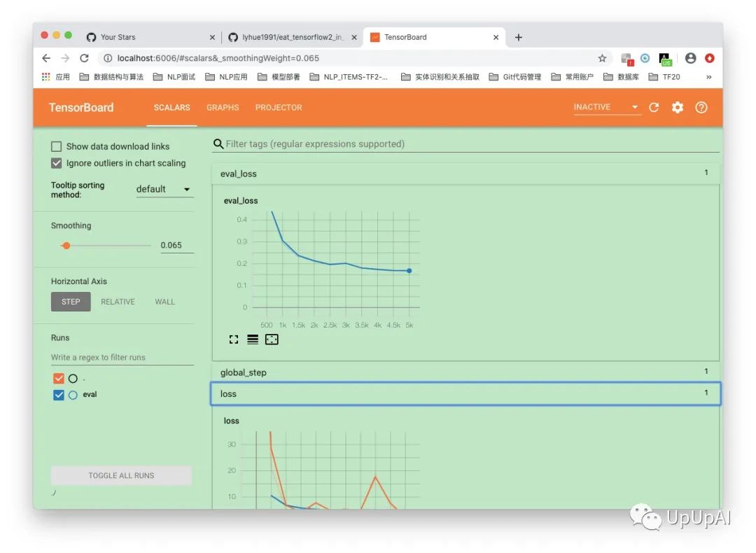Viewport: 756px width, 553px height.
Task: Fit eval_loss chart domain to data
Action: 272,339
